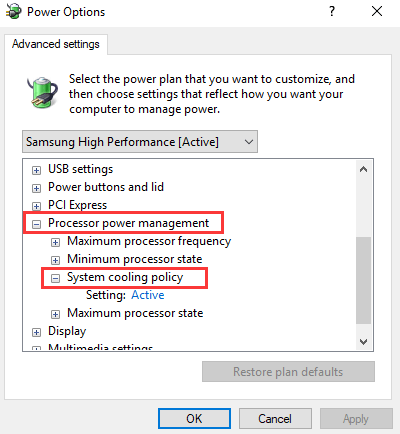Click the help question mark icon

332,11
